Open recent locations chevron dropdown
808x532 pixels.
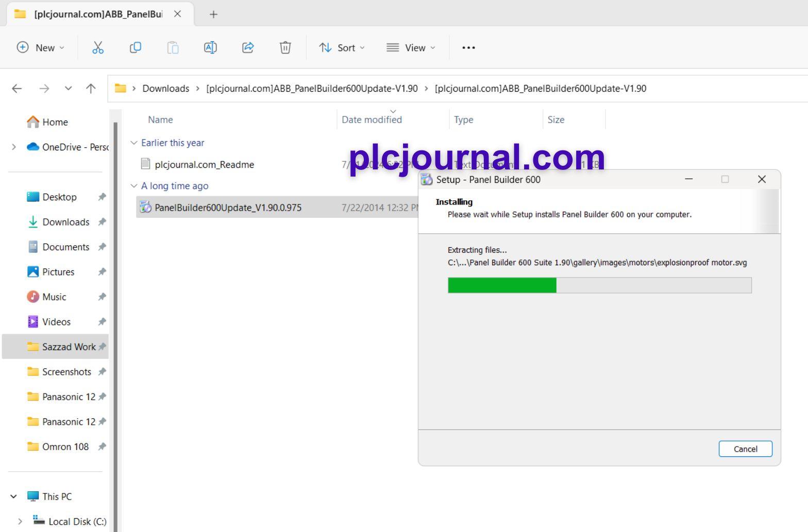68,88
